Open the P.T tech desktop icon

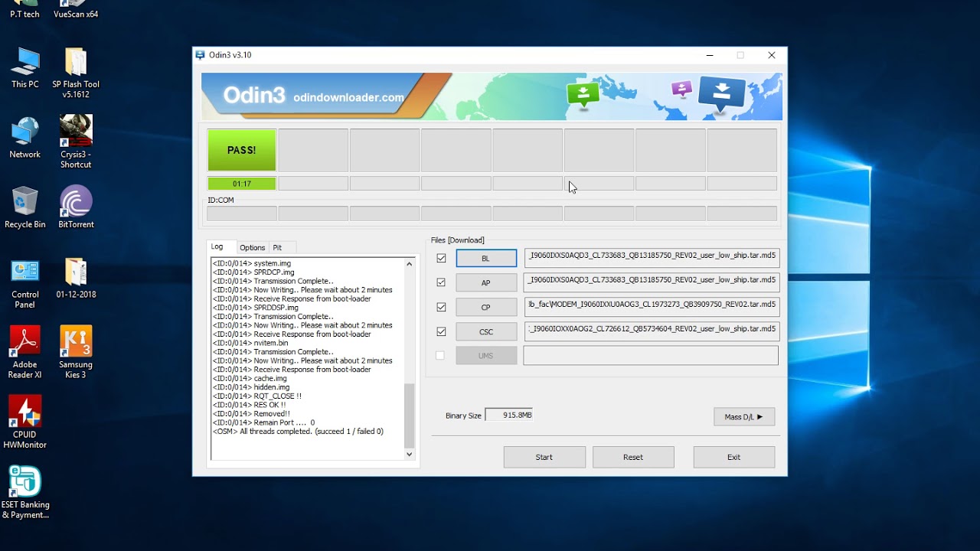pos(24,10)
